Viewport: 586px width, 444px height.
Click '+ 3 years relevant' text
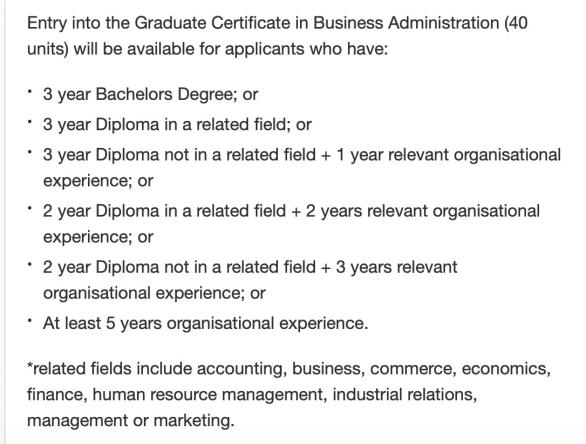point(389,267)
